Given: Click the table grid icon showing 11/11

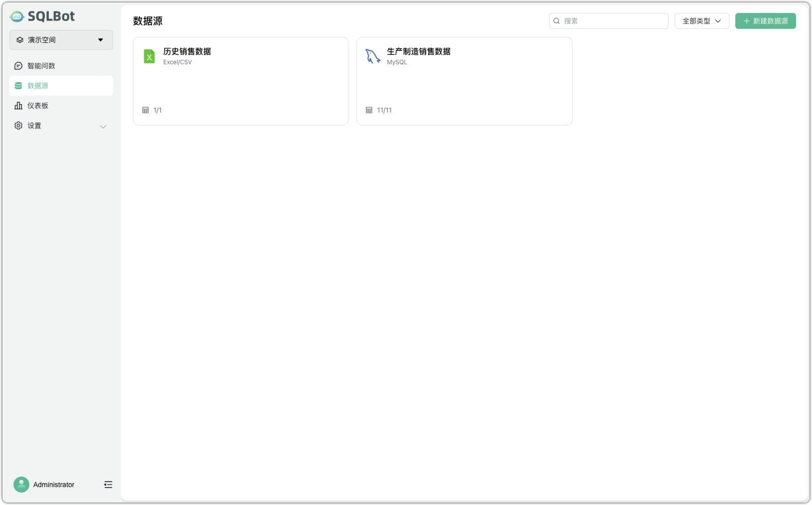Looking at the screenshot, I should pos(369,110).
